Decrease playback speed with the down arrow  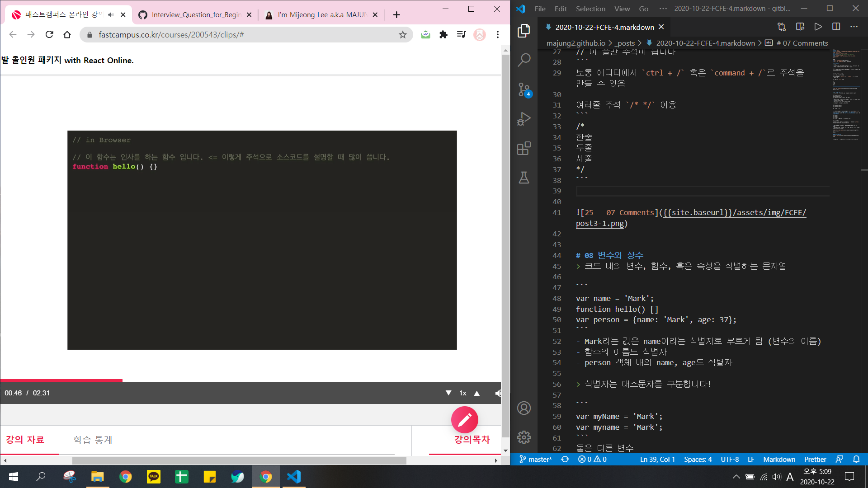tap(448, 393)
